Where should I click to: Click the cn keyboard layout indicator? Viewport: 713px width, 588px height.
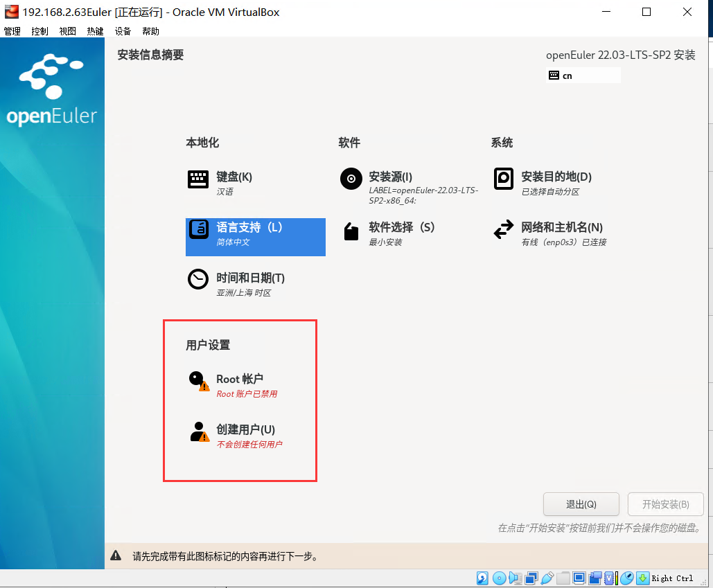click(x=583, y=75)
